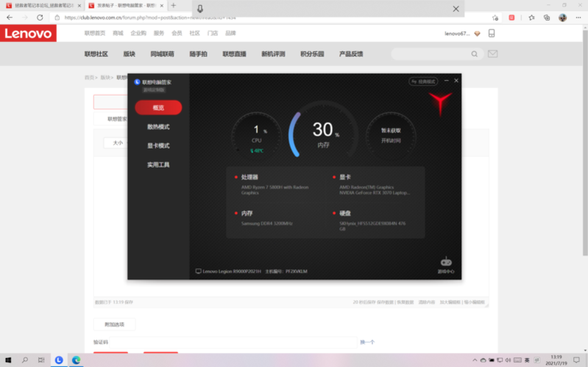Click the browser back arrow
The width and height of the screenshot is (588, 367).
click(9, 18)
